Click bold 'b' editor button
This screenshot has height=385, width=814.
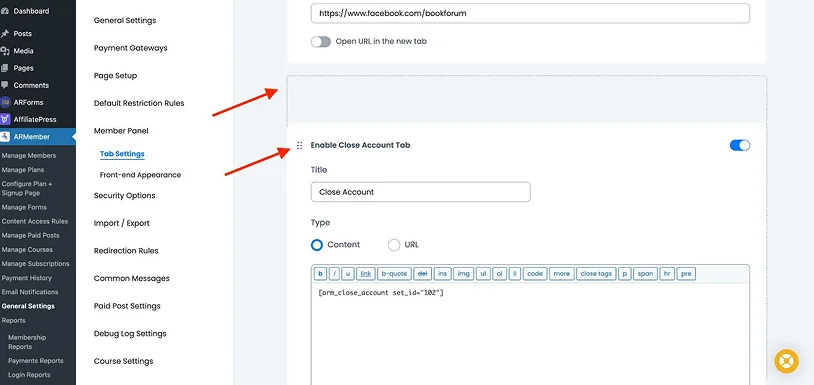[320, 273]
